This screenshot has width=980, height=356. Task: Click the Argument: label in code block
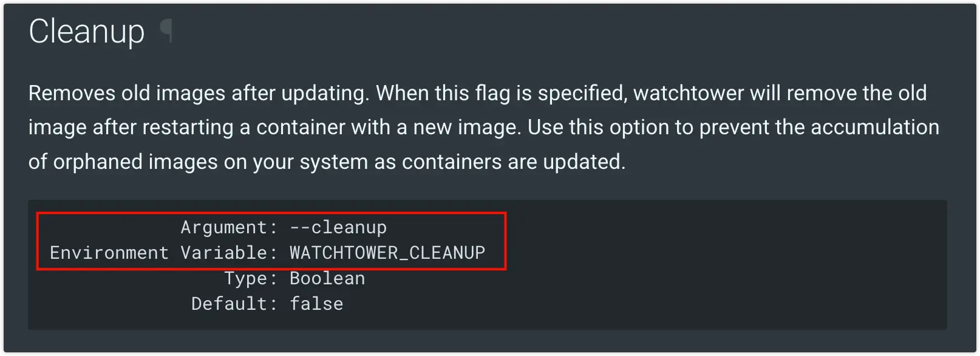(230, 227)
